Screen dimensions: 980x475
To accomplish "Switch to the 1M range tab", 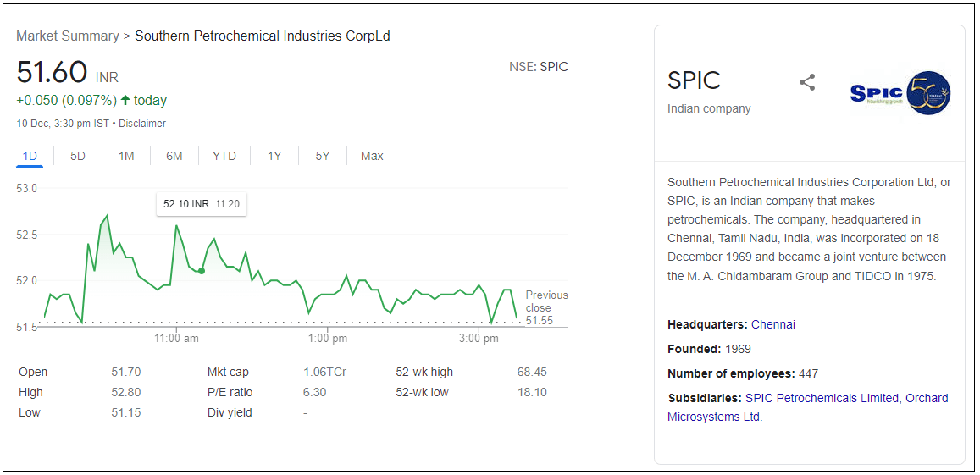I will [126, 156].
